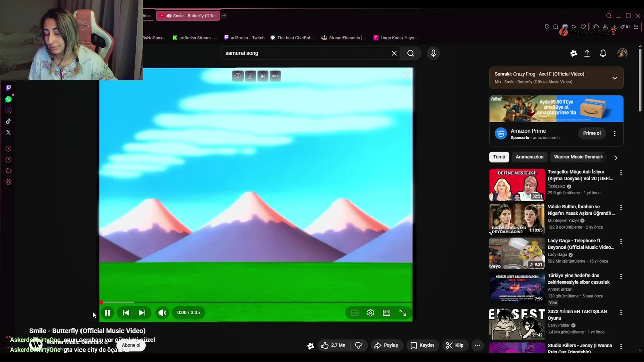Open YouTube notifications bell

[x=603, y=53]
